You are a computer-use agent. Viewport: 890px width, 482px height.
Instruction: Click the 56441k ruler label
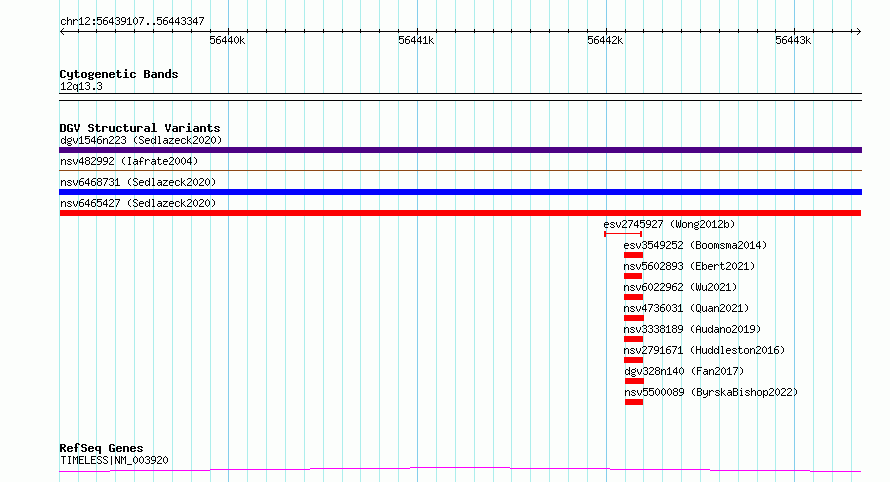(416, 40)
